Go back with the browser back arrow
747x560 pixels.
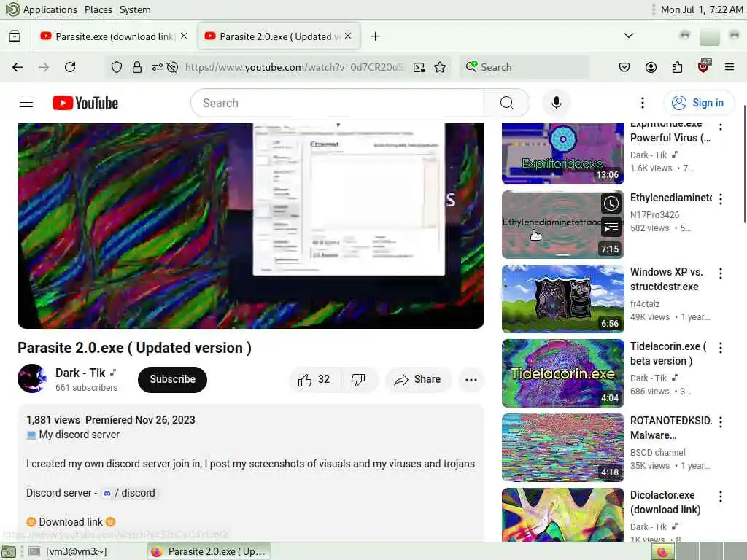[x=18, y=67]
